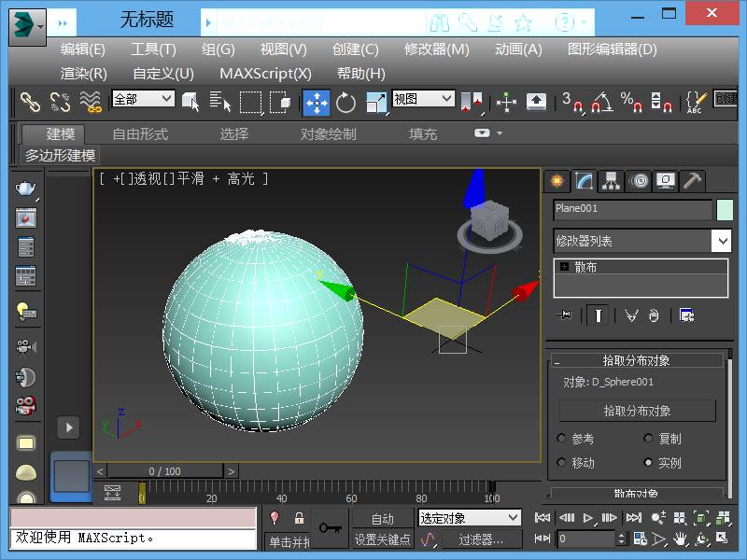
Task: Expand the ribbon options dropdown arrow
Action: click(x=500, y=133)
